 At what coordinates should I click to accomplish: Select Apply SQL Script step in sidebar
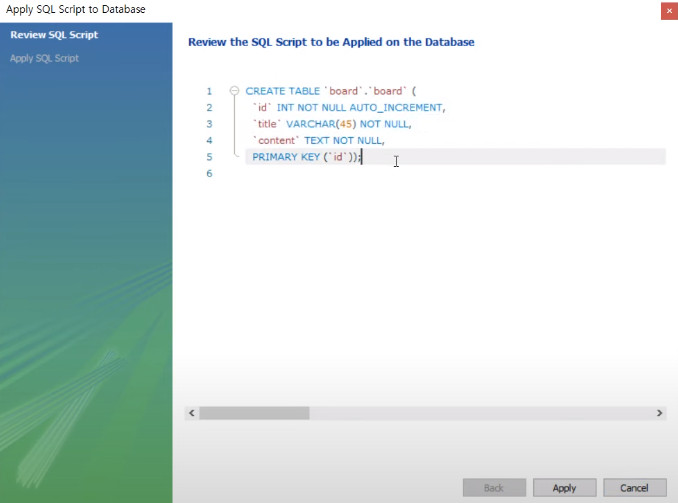[44, 58]
